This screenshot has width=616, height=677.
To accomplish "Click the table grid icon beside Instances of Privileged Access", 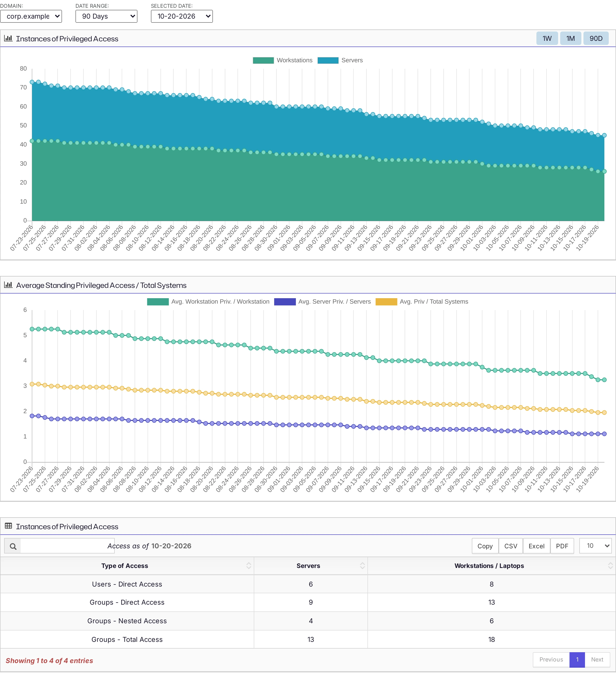I will pyautogui.click(x=8, y=526).
